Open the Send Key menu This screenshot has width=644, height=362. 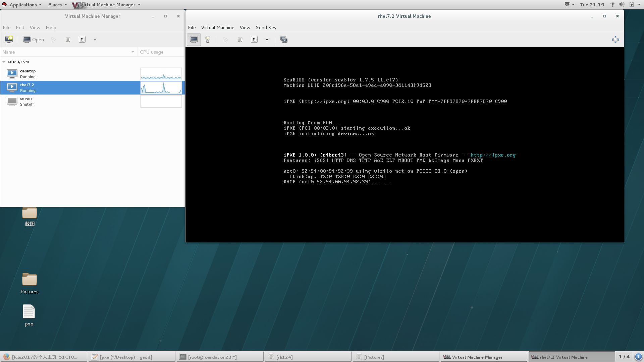[x=266, y=27]
